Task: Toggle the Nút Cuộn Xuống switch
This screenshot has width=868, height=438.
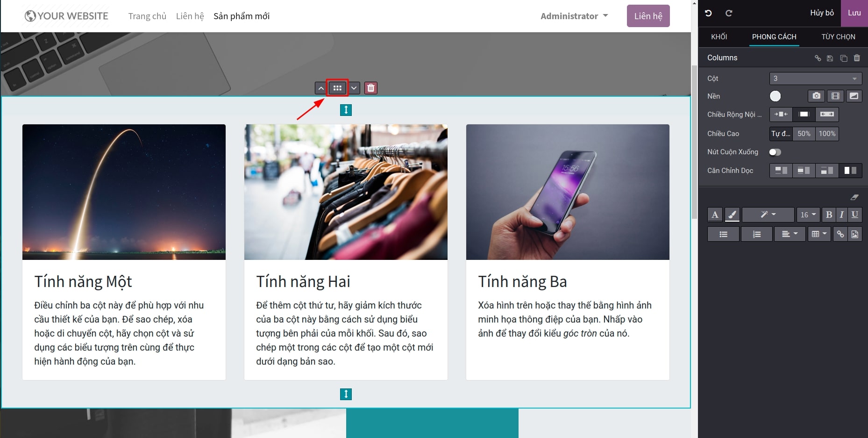Action: pyautogui.click(x=775, y=152)
